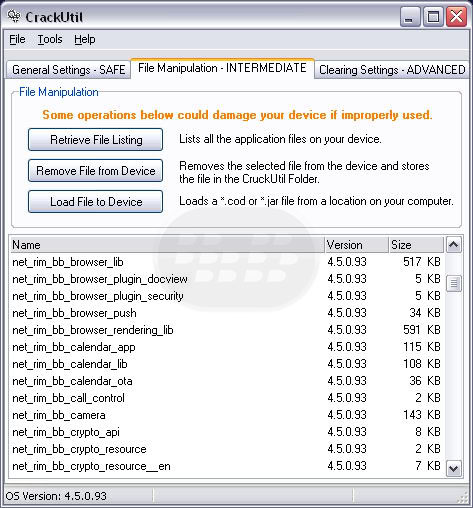Open the Tools menu

point(50,39)
